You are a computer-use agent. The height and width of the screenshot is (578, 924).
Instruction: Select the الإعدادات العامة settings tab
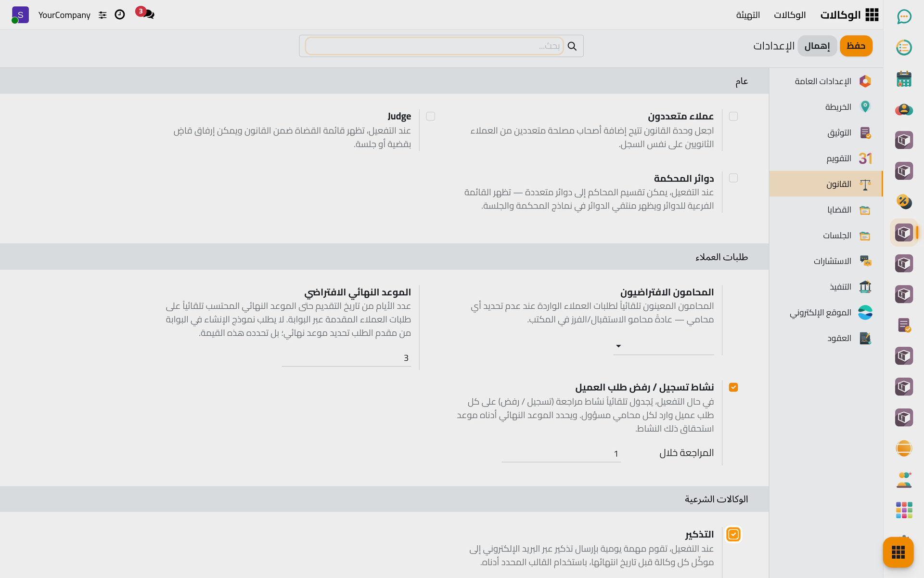coord(826,81)
